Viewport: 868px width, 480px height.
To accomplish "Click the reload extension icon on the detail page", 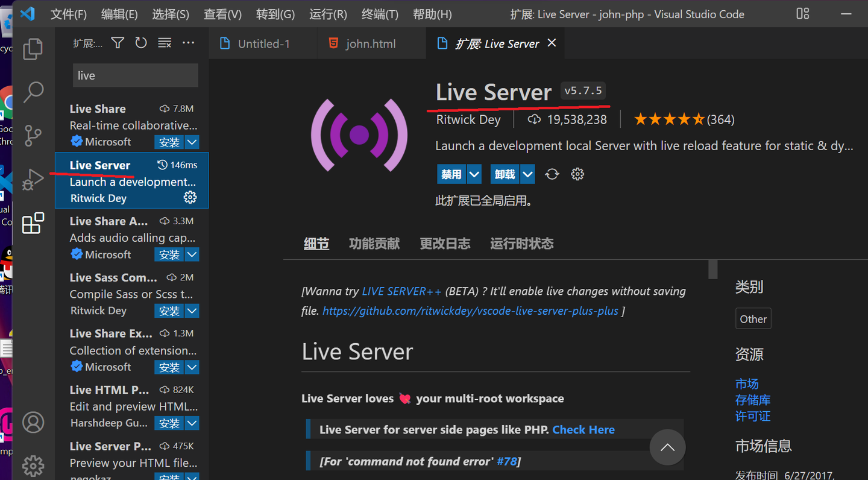I will tap(552, 174).
